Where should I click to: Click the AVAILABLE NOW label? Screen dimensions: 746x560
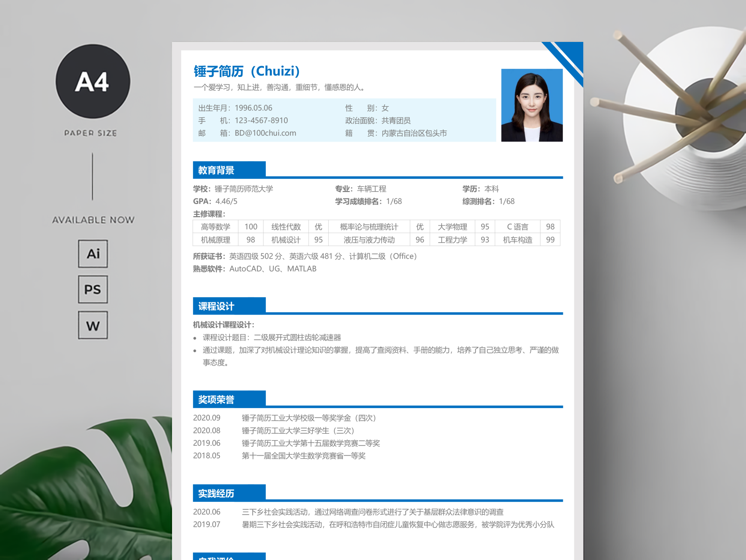[x=93, y=220]
